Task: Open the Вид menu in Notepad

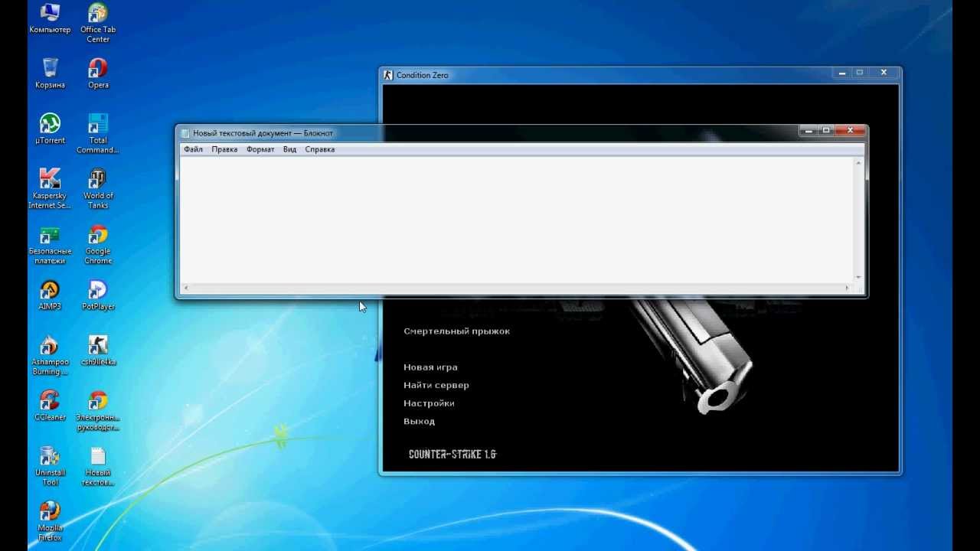Action: [x=289, y=149]
